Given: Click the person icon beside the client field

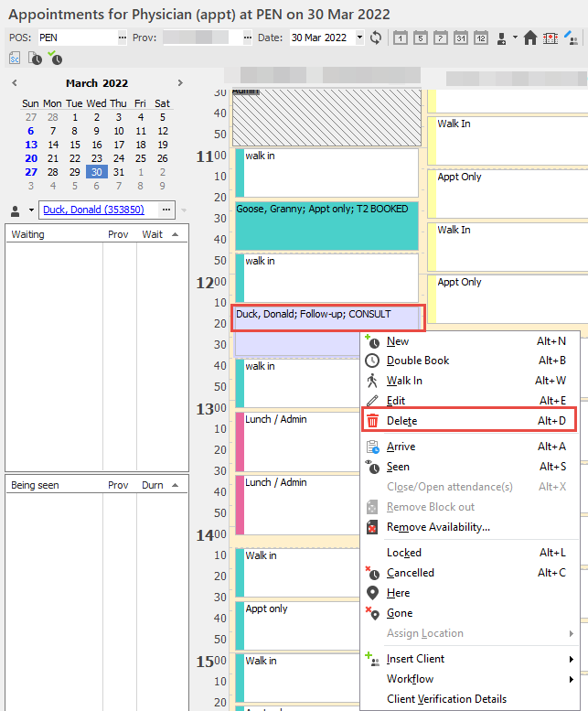Looking at the screenshot, I should tap(16, 210).
